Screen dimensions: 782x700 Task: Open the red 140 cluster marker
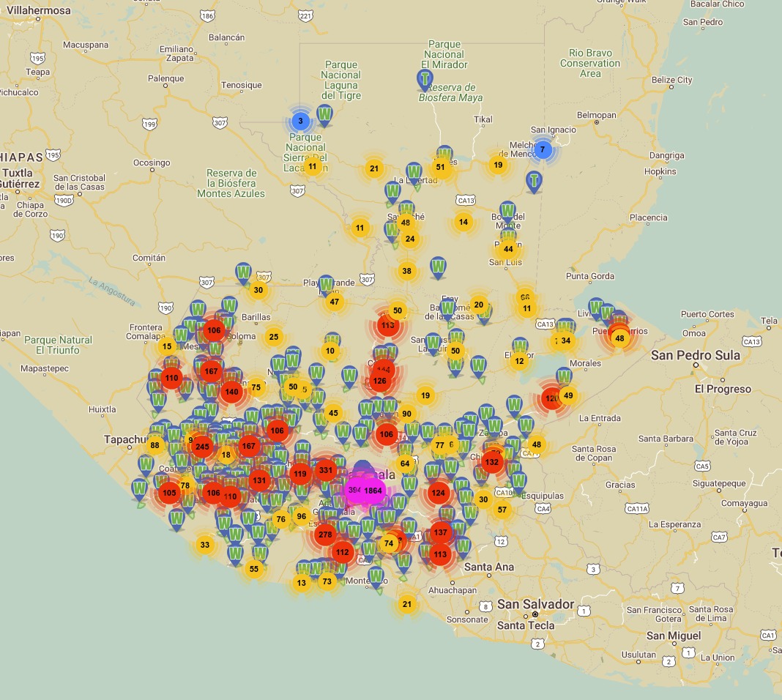(x=232, y=392)
